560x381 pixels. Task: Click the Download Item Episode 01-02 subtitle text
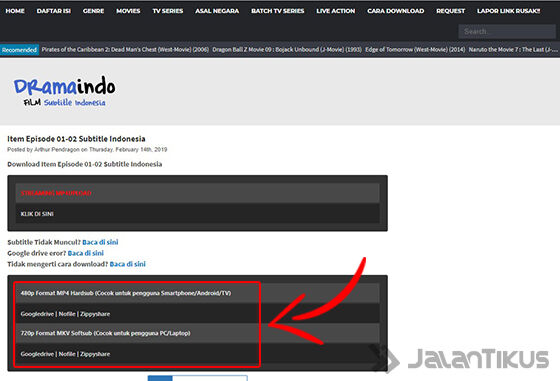(85, 164)
